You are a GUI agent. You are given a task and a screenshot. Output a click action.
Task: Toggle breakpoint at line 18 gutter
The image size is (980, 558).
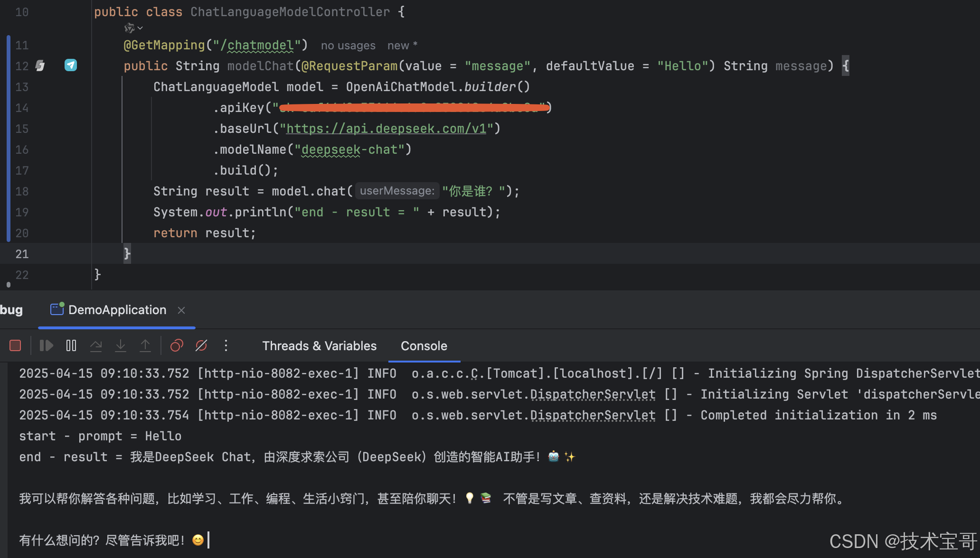(22, 191)
